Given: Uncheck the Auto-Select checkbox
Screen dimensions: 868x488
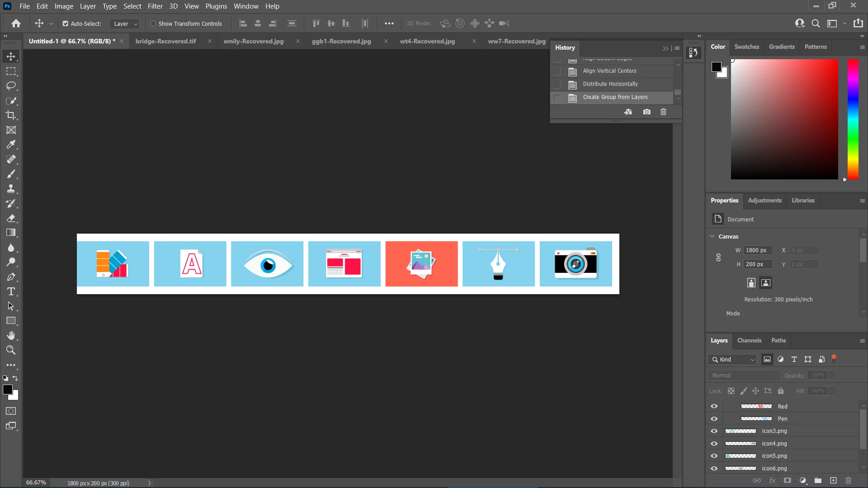Looking at the screenshot, I should (x=65, y=23).
